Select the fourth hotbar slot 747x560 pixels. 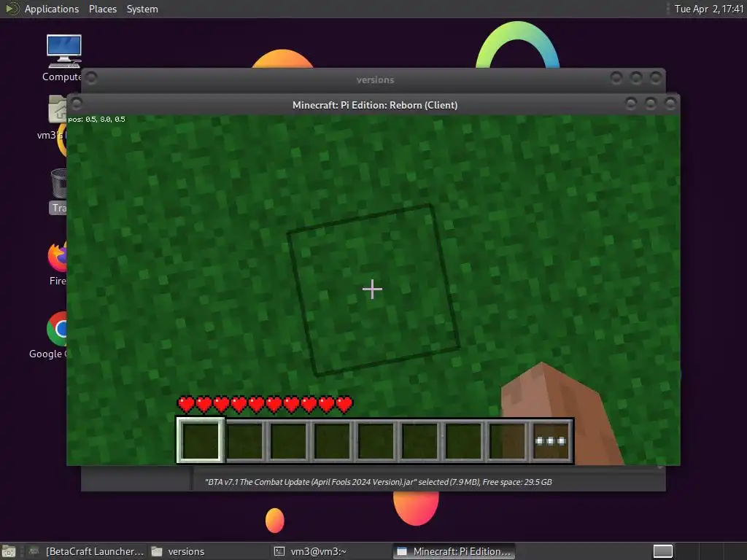click(x=332, y=441)
